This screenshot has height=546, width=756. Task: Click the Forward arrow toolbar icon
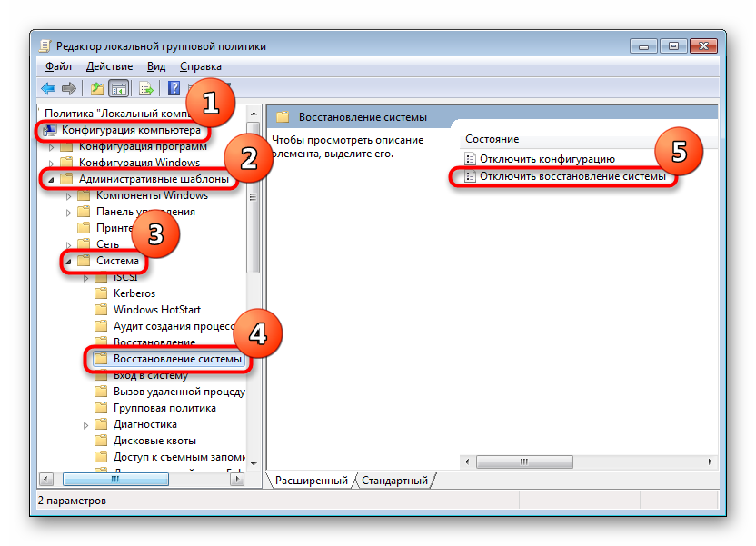coord(69,88)
